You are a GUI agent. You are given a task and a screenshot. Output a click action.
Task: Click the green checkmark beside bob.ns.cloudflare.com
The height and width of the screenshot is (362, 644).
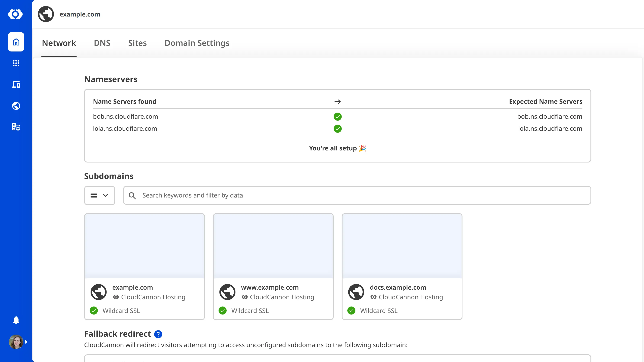click(337, 116)
